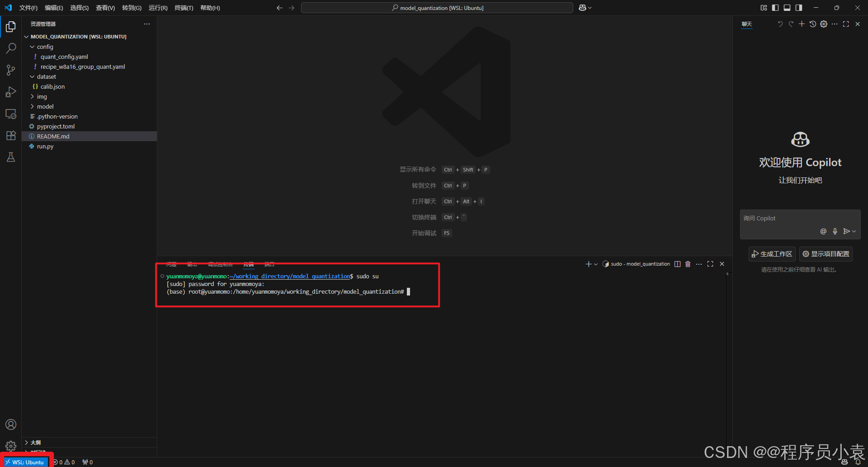Image resolution: width=868 pixels, height=467 pixels.
Task: Start voice chat microphone icon
Action: pyautogui.click(x=835, y=231)
